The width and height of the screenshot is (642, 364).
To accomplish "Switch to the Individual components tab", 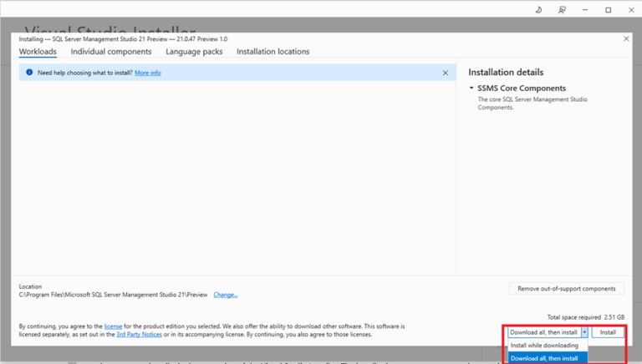I will [x=111, y=52].
